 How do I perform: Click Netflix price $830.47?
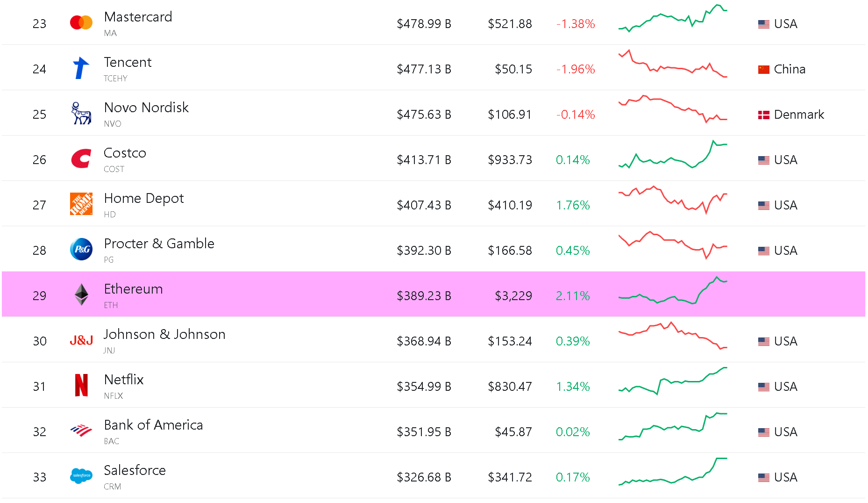pos(510,387)
